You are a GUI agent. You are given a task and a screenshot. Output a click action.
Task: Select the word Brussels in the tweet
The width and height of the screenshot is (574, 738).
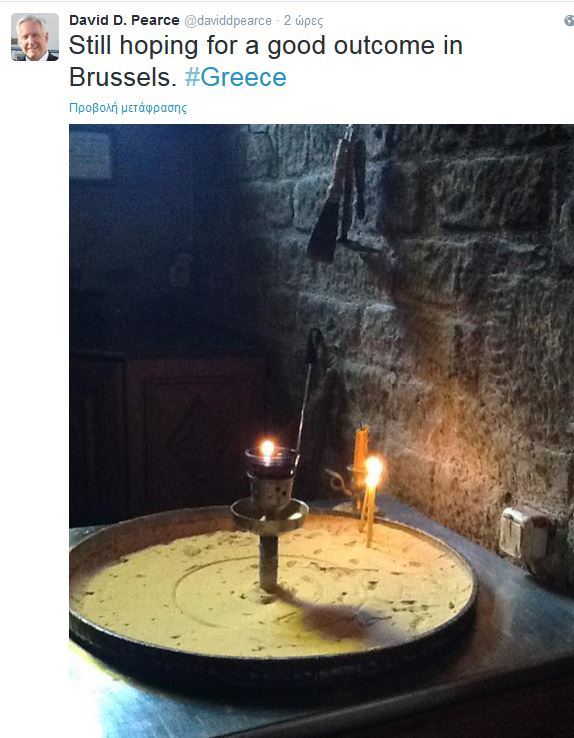click(122, 77)
